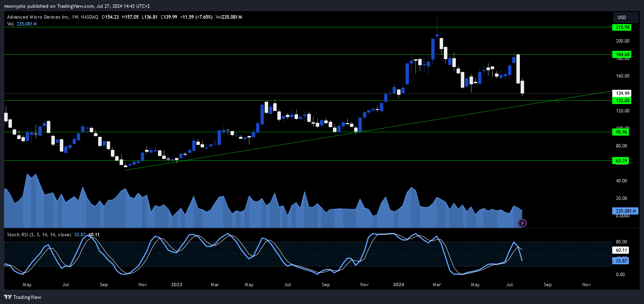Select the 95.96 price level label
Screen dimensions: 644x304
coord(621,132)
